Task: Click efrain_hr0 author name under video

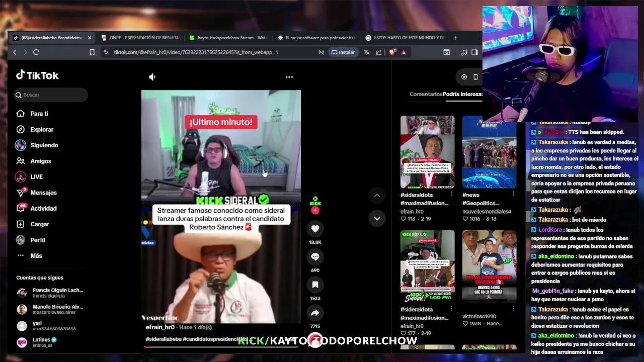Action: 160,327
